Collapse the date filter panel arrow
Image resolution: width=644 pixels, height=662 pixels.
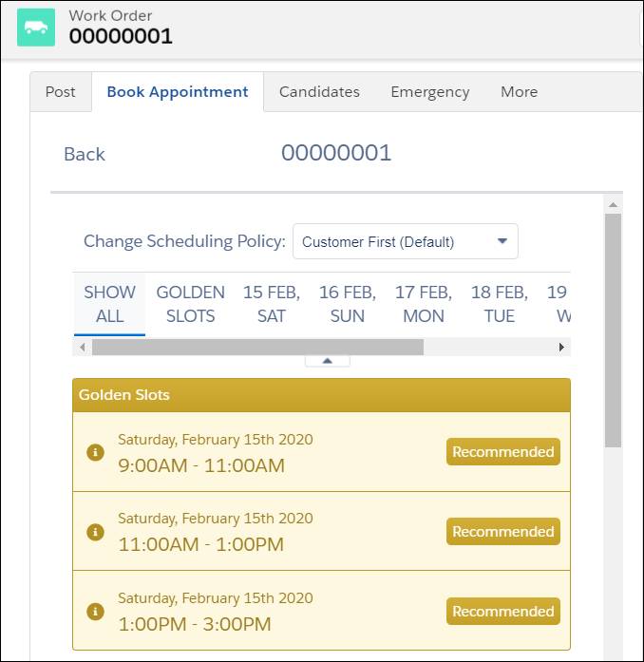328,361
